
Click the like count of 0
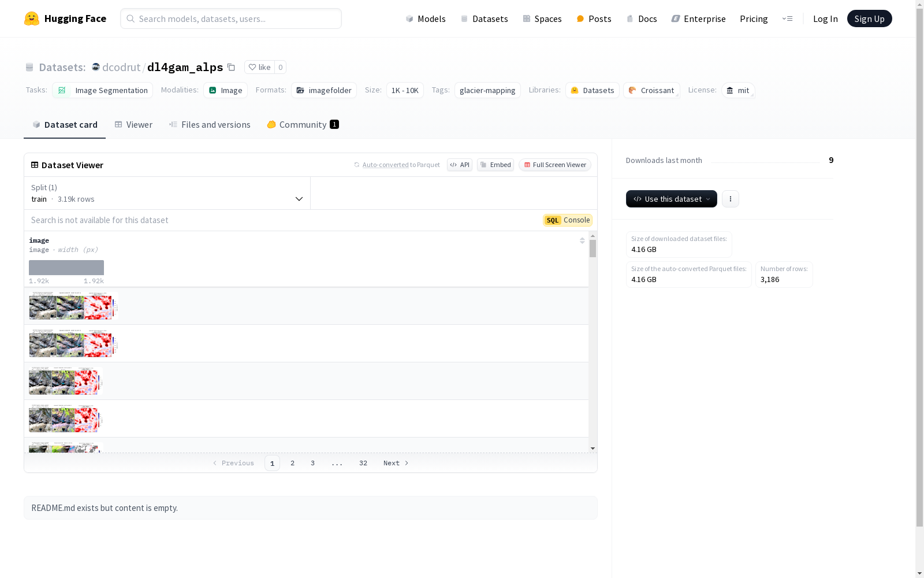point(281,67)
